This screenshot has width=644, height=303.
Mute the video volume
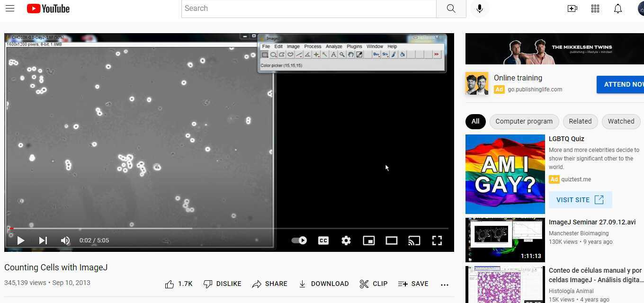(x=65, y=241)
